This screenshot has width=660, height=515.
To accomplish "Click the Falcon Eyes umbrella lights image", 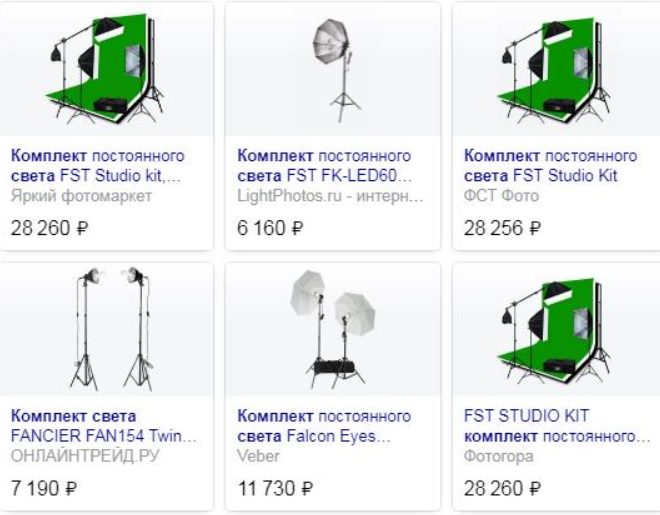I will 333,330.
